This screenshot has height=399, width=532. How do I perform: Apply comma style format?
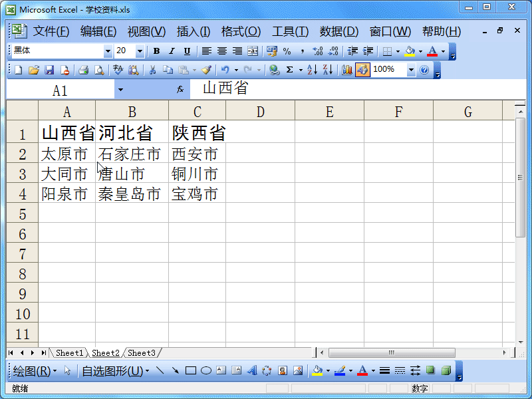(303, 51)
